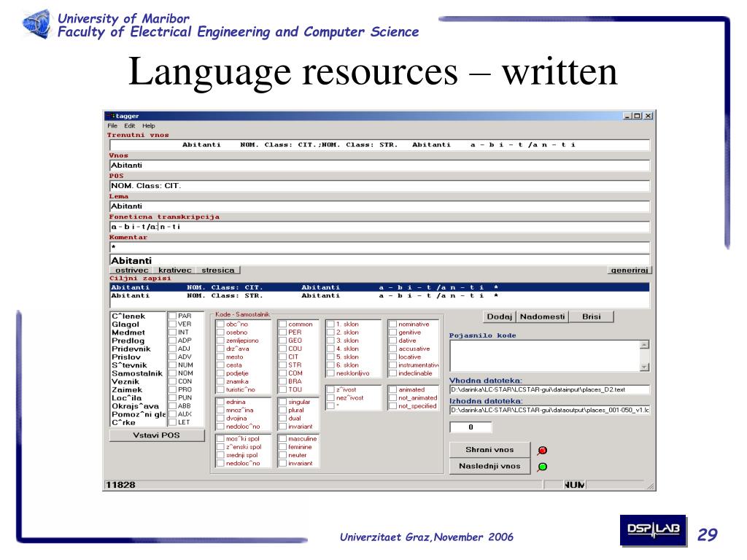747x560 pixels.
Task: Click the 11828 status bar entry
Action: pos(120,485)
